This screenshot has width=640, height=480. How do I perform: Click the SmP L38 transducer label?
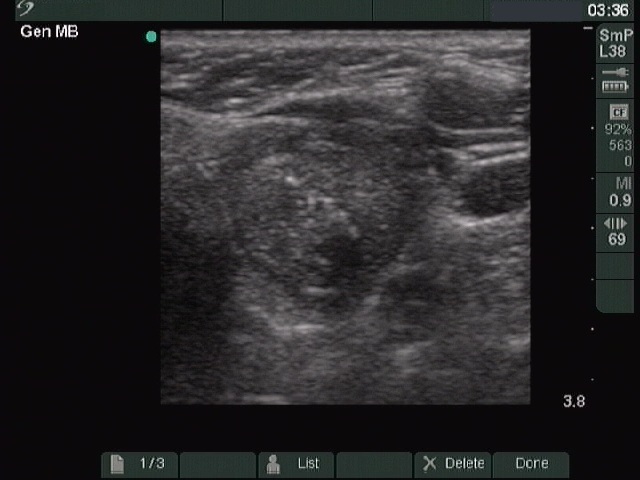pos(616,42)
